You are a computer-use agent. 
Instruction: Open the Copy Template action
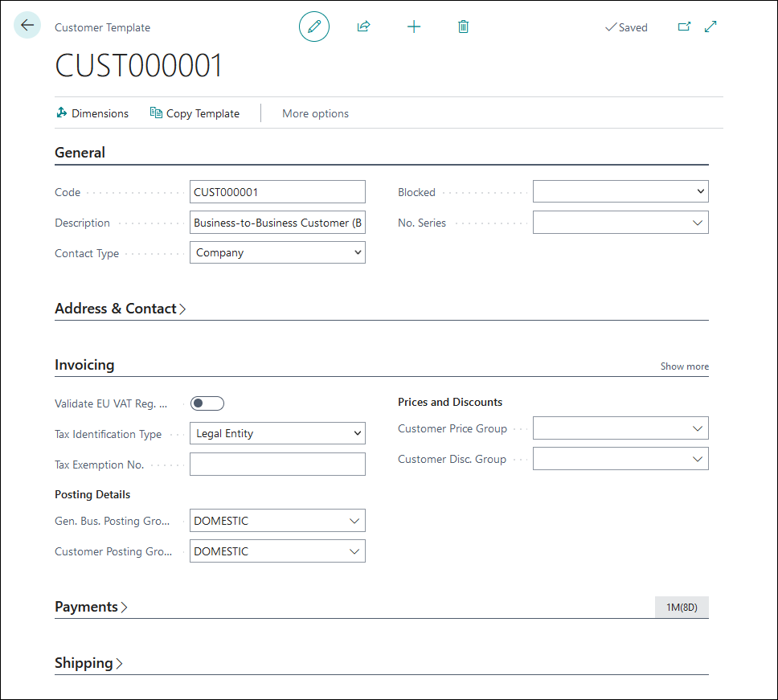194,113
